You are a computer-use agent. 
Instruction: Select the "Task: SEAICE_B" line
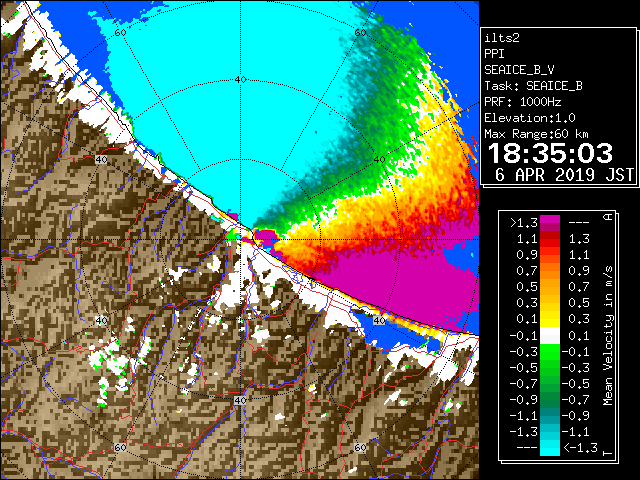coord(533,86)
